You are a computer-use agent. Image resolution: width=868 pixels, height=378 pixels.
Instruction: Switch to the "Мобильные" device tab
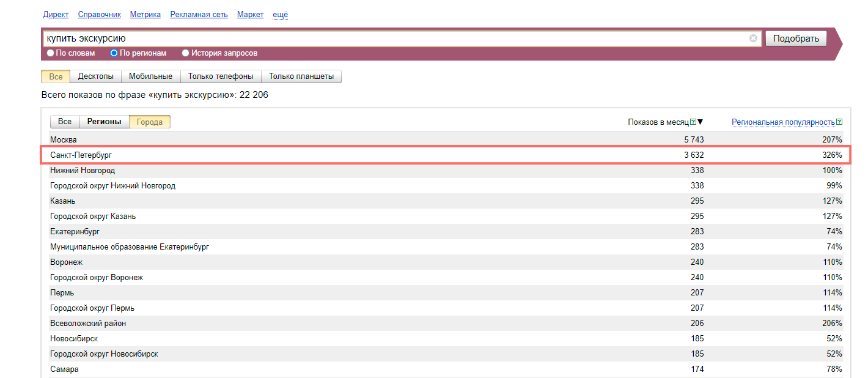[151, 76]
